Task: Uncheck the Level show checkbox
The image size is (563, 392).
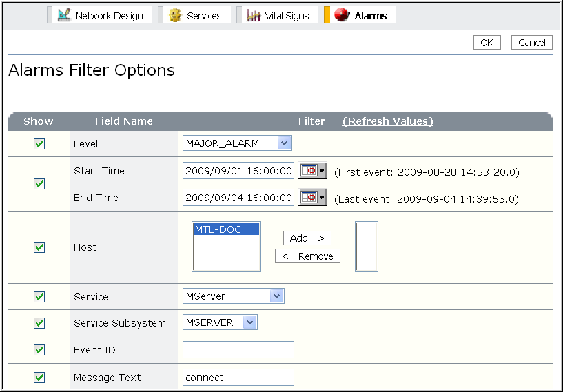Action: 39,144
